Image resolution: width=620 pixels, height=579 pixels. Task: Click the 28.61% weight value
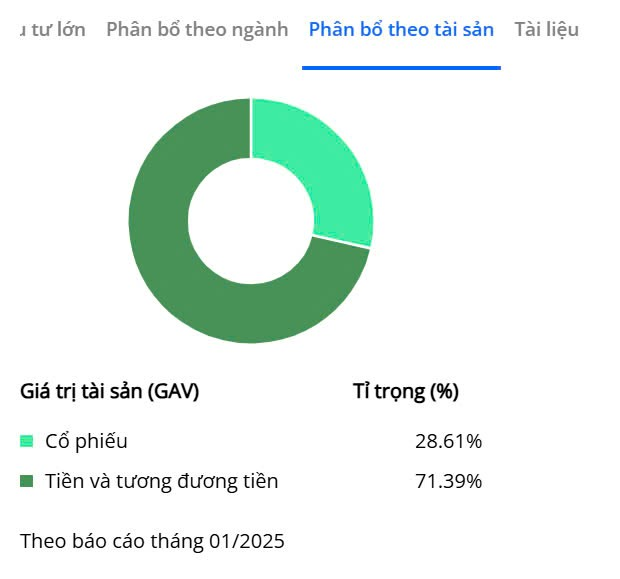[x=448, y=441]
